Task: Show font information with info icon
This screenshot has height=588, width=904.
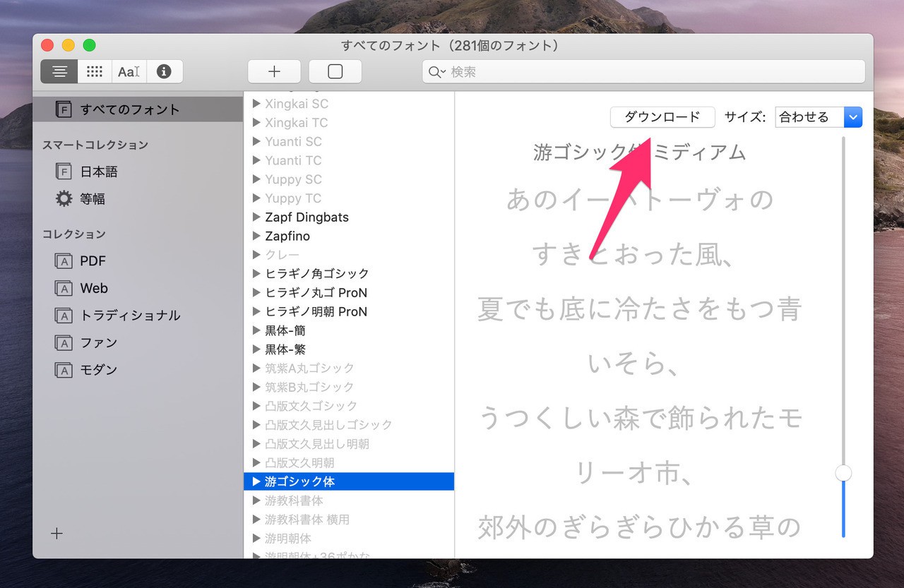Action: pyautogui.click(x=164, y=71)
